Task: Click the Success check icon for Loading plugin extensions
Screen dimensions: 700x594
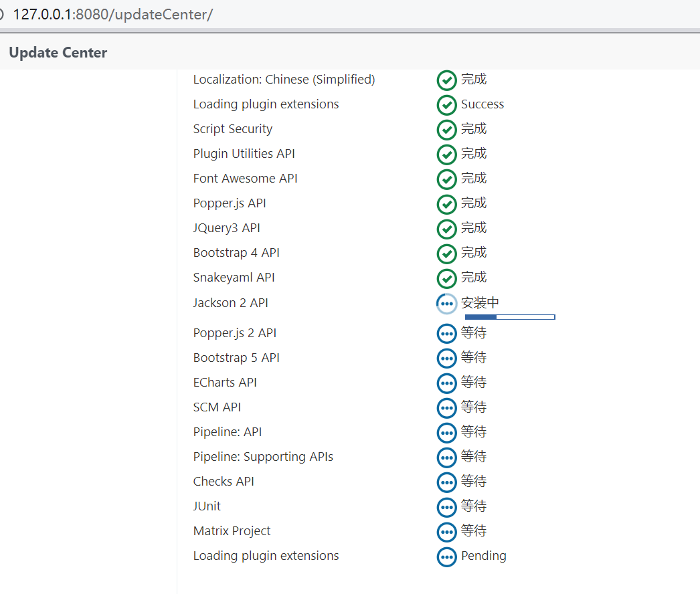Action: pyautogui.click(x=446, y=105)
